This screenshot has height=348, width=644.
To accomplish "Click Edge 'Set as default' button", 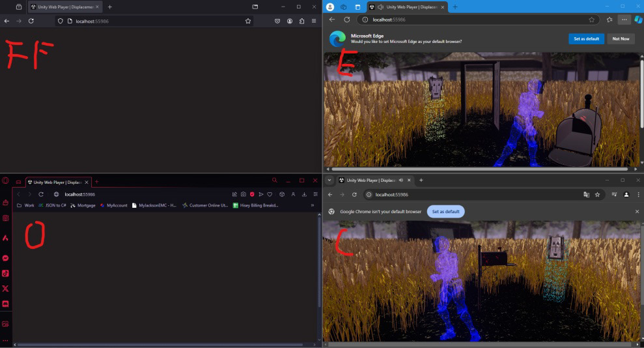I will (x=586, y=38).
